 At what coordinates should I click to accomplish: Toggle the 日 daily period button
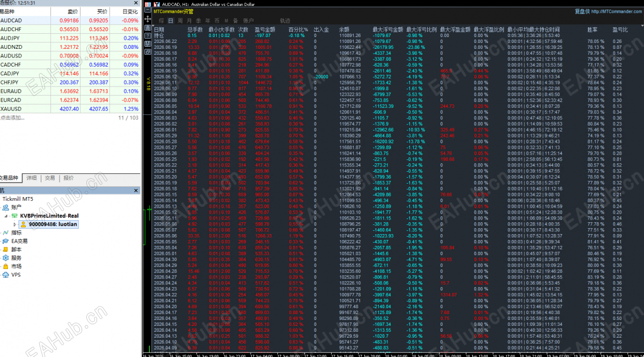click(x=171, y=20)
